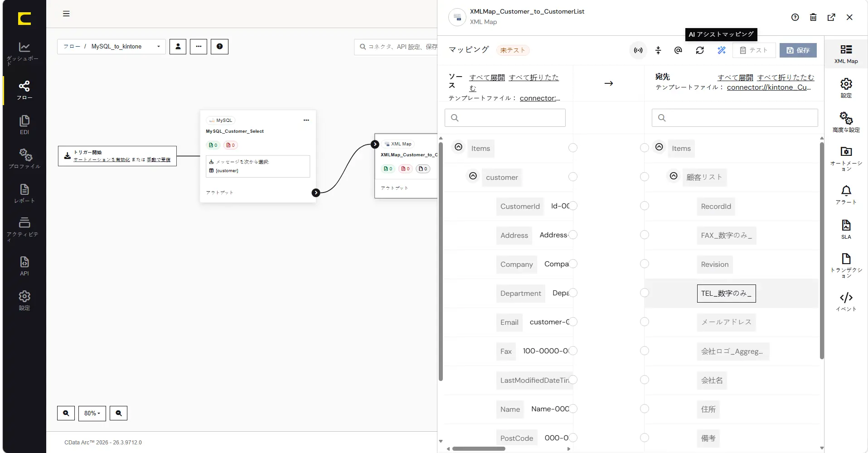Click the @ mapping toolbar icon
The height and width of the screenshot is (453, 868).
678,50
